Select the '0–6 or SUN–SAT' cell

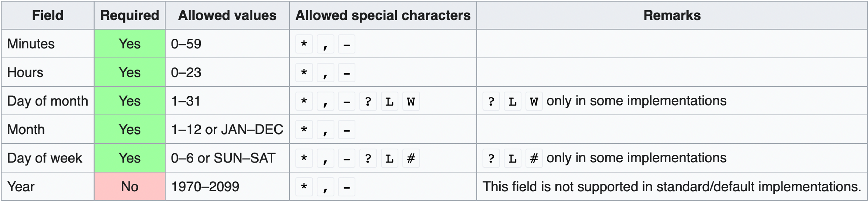[223, 158]
